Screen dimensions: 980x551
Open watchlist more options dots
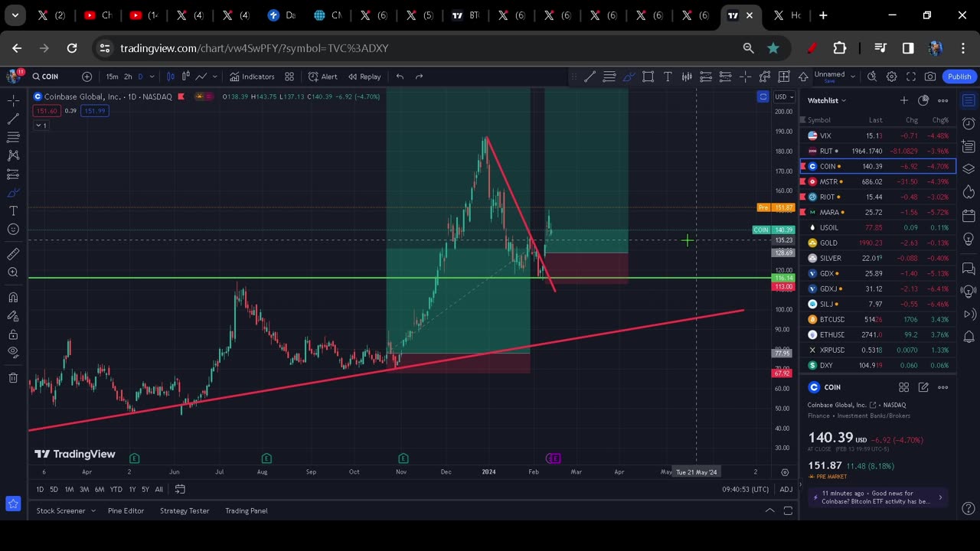pos(943,100)
